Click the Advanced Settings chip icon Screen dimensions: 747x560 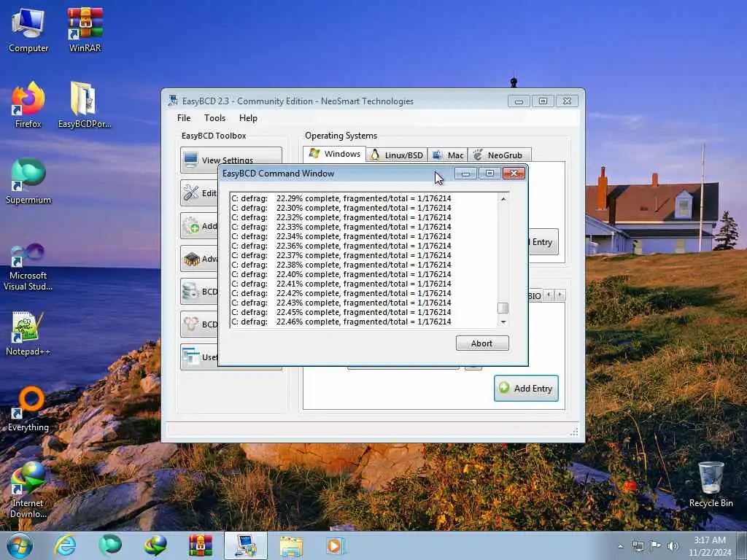tap(192, 259)
